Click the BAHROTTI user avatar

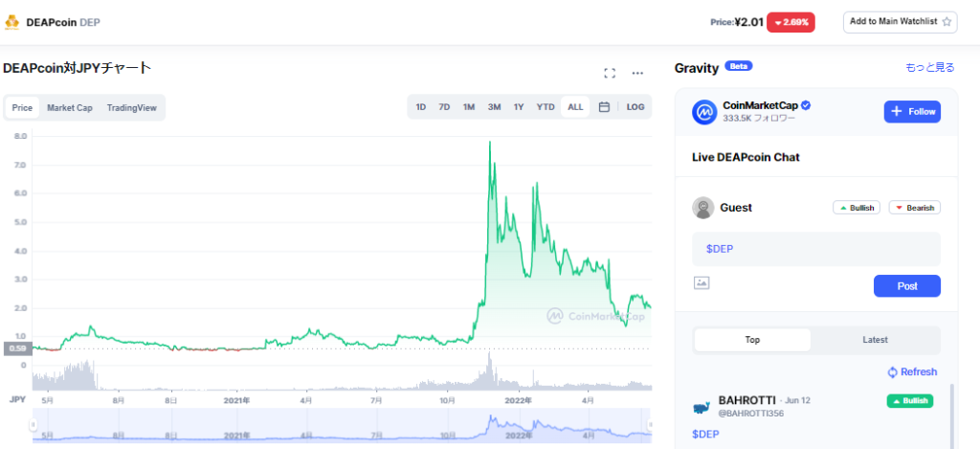point(702,406)
